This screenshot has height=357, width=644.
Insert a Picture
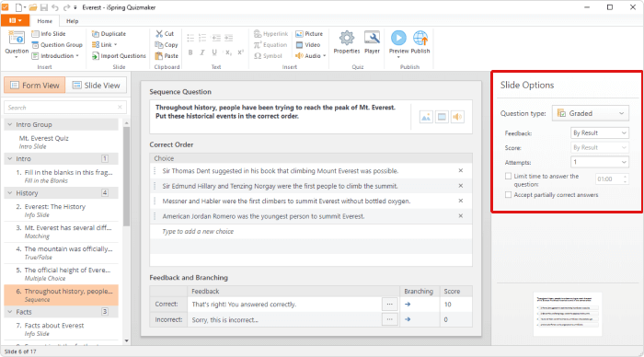point(309,34)
